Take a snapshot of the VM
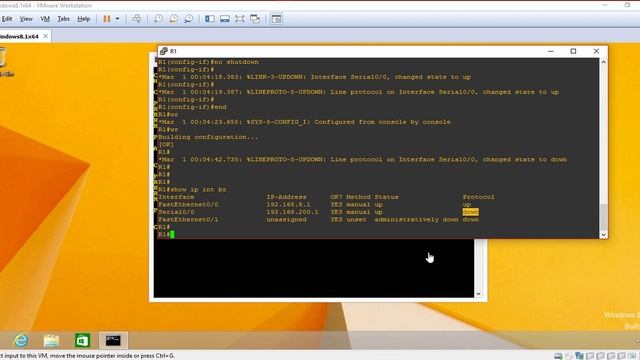The width and height of the screenshot is (640, 360). [x=158, y=19]
